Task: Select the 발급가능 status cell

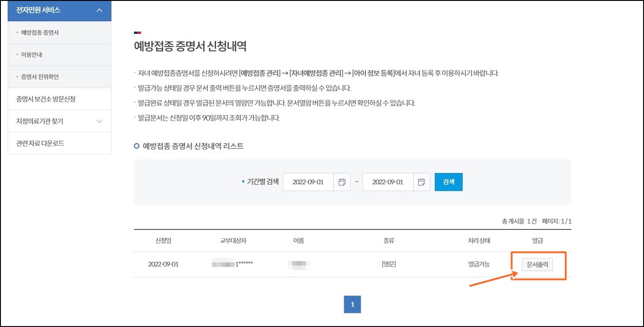Action: [x=479, y=264]
